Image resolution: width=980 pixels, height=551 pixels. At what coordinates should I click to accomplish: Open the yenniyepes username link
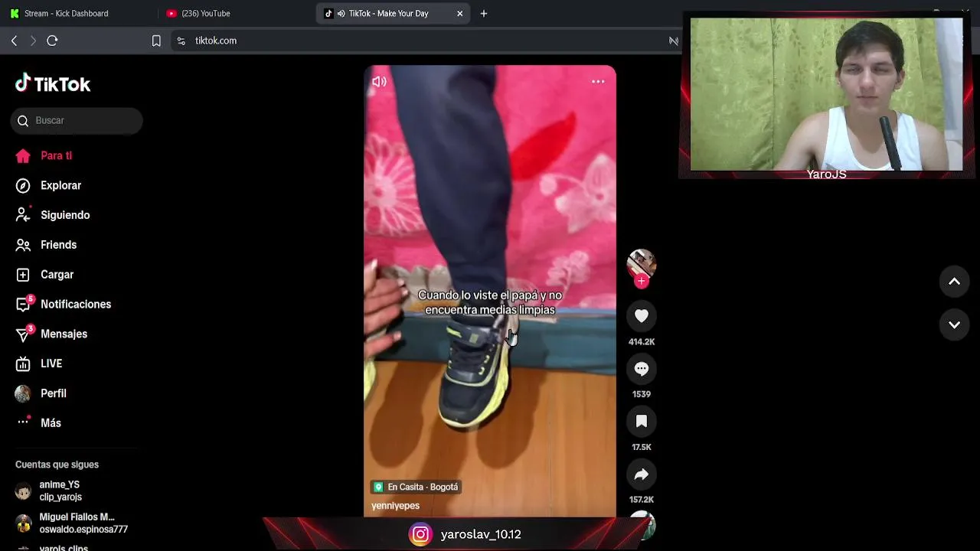pos(395,506)
